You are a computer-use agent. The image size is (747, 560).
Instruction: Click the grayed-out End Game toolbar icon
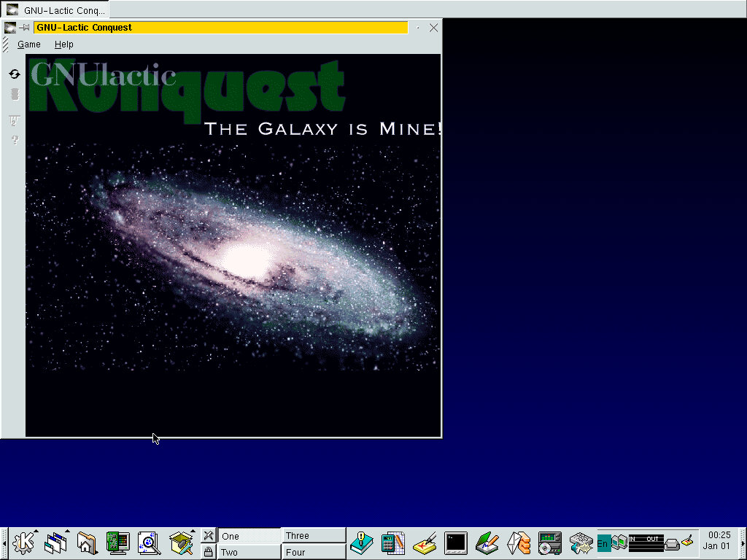click(14, 94)
